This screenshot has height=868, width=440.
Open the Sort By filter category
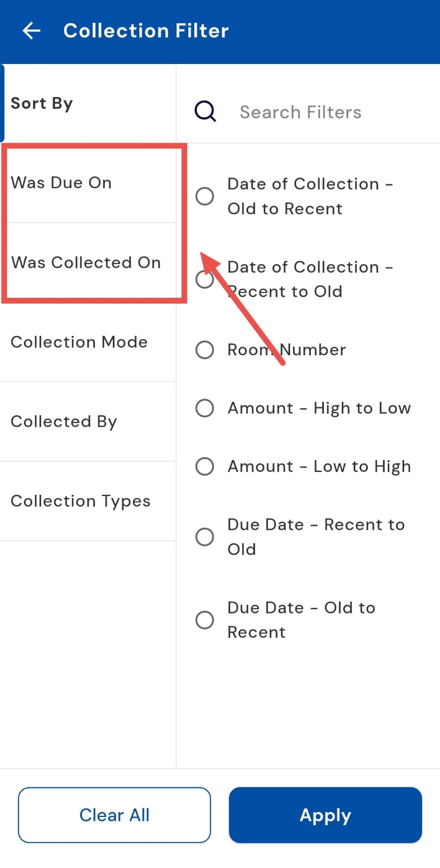42,103
